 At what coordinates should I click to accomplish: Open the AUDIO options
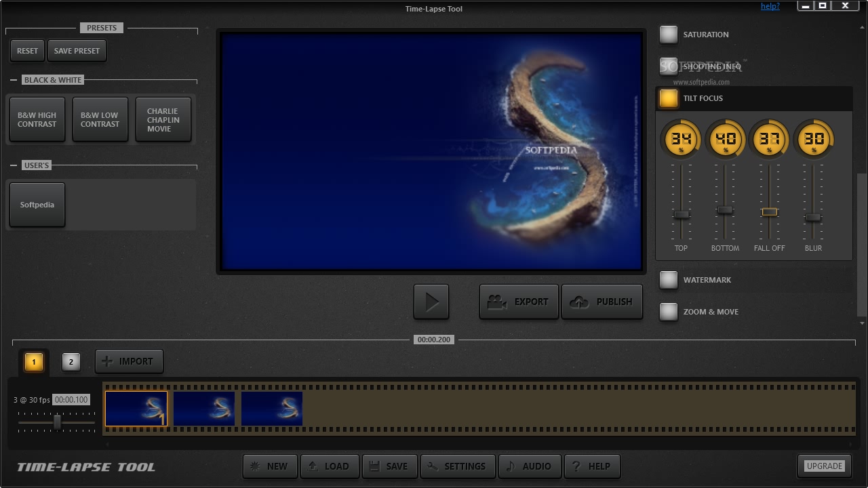tap(529, 466)
